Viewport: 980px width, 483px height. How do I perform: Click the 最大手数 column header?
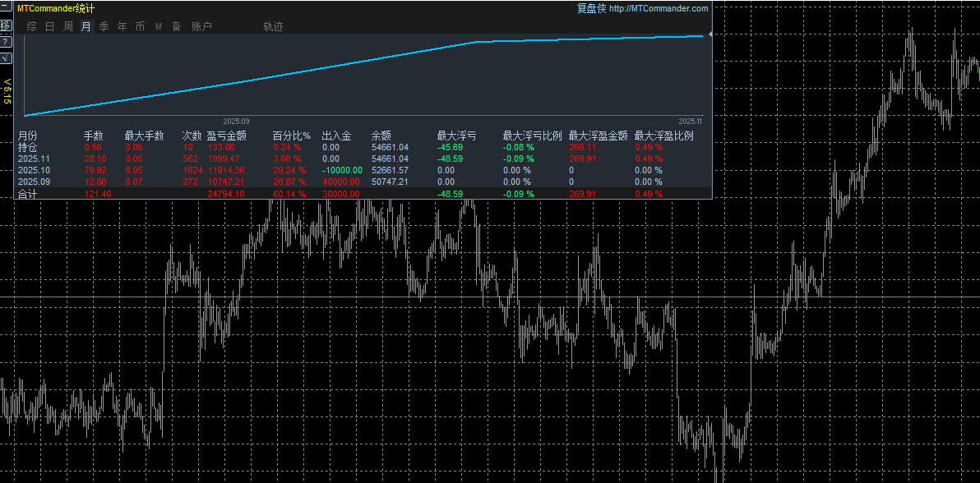[145, 136]
